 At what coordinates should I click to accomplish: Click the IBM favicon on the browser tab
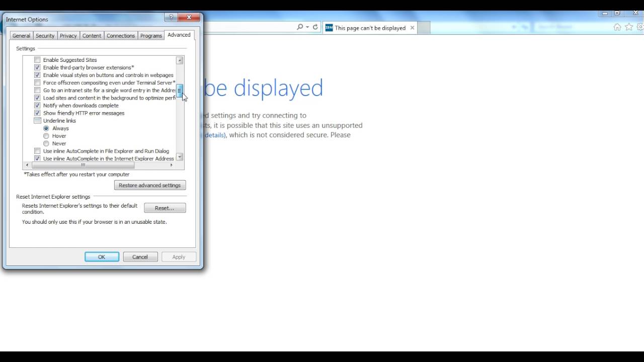329,28
